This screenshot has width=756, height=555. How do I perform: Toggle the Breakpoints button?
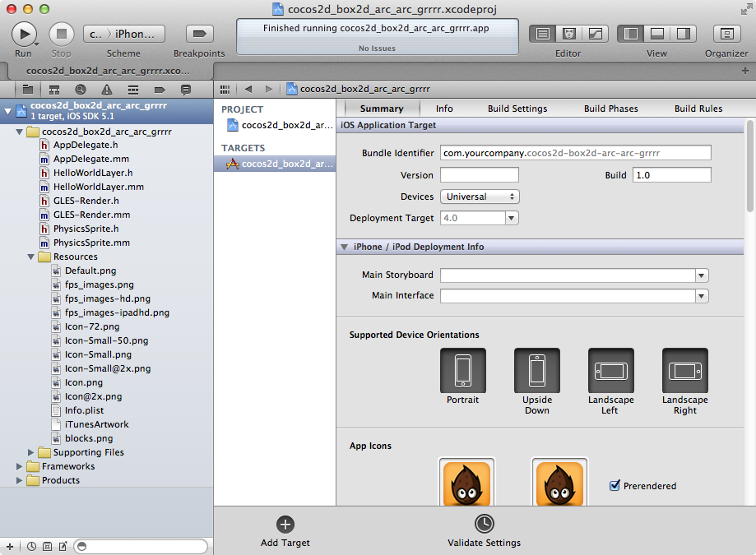(199, 34)
